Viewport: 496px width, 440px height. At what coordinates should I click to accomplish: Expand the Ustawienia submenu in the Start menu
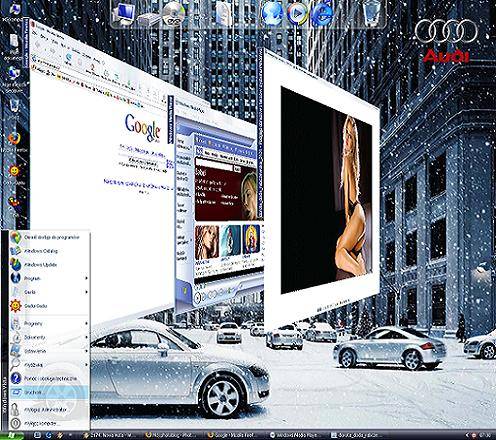tap(49, 351)
